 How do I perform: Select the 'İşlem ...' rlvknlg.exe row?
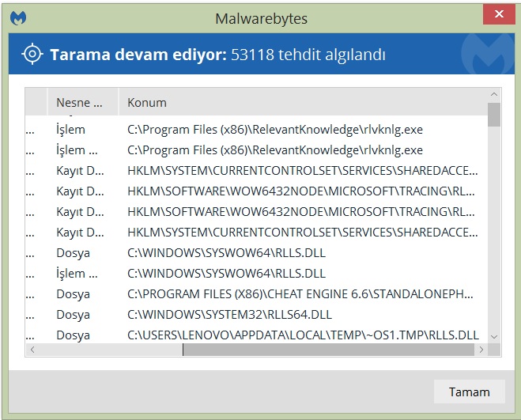[x=256, y=150]
